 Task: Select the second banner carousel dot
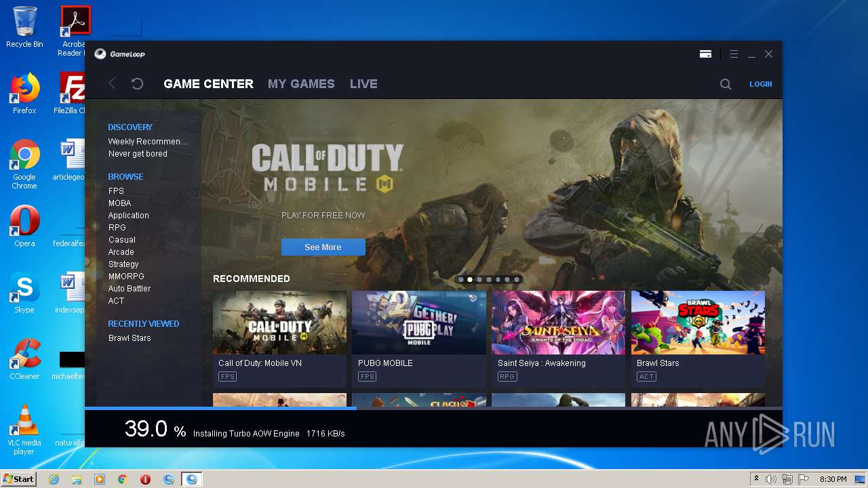pyautogui.click(x=470, y=279)
